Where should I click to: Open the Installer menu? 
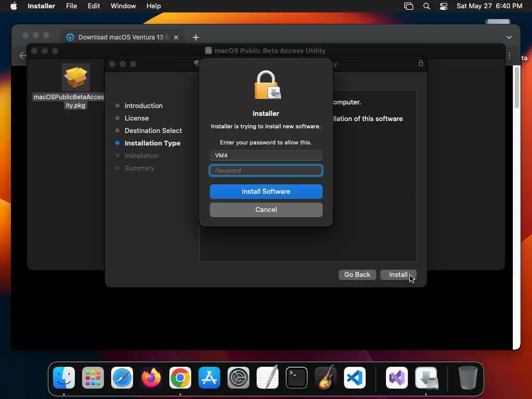coord(42,6)
